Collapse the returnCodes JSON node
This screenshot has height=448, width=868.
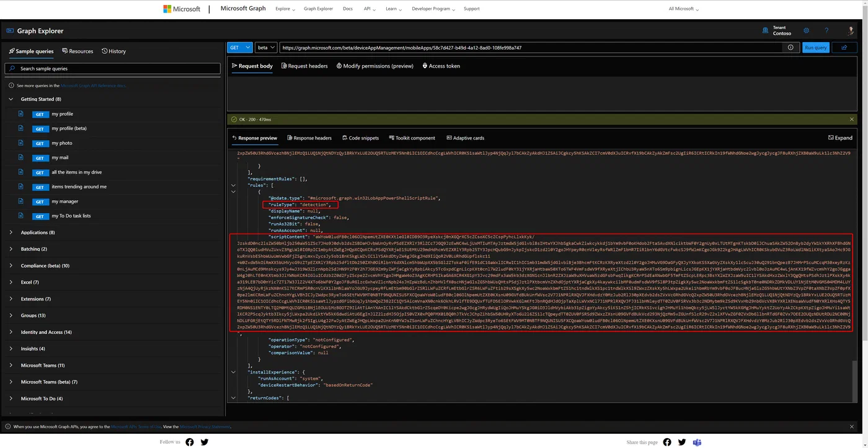(x=234, y=398)
